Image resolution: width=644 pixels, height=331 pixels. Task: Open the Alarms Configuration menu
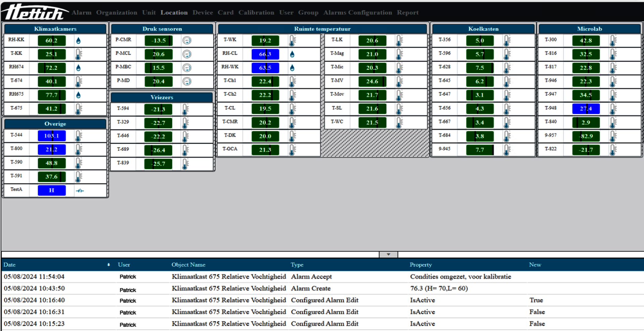pos(358,13)
